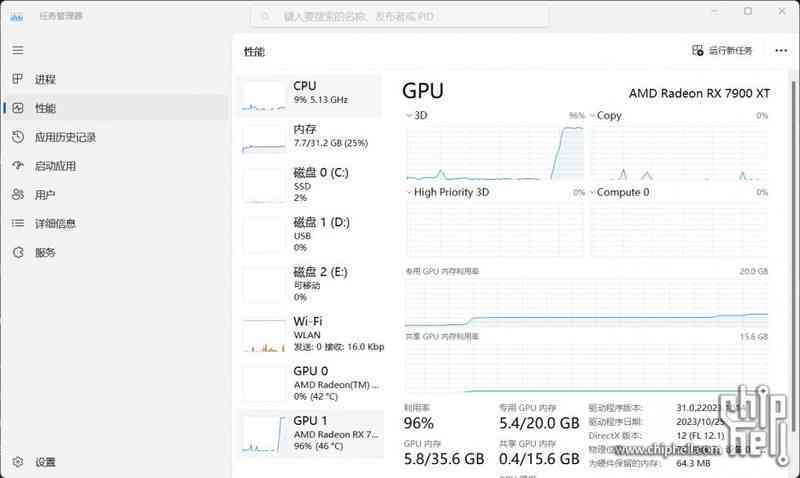This screenshot has height=478, width=800.
Task: Open the High Priority 3D graph dropdown
Action: click(x=409, y=192)
